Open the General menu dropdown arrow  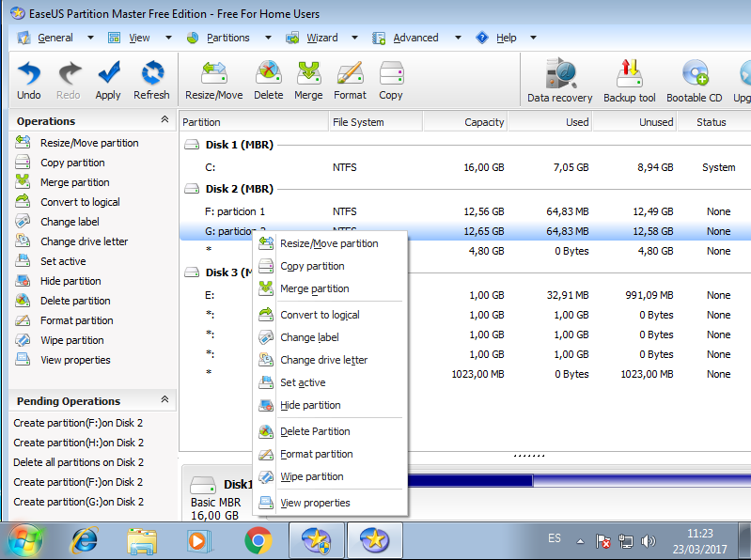(90, 38)
